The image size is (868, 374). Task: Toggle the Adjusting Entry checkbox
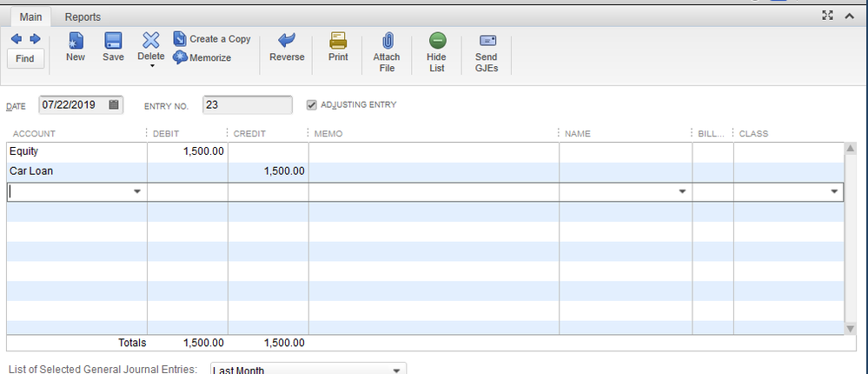click(x=312, y=104)
